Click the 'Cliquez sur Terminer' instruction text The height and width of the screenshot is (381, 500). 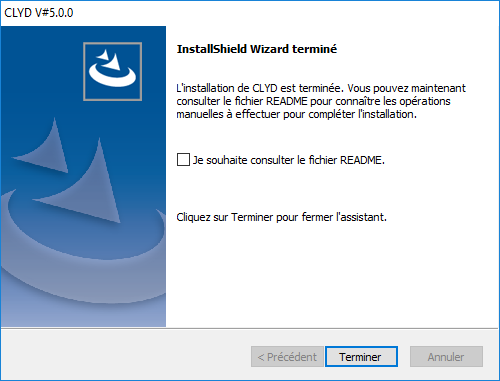tap(281, 217)
